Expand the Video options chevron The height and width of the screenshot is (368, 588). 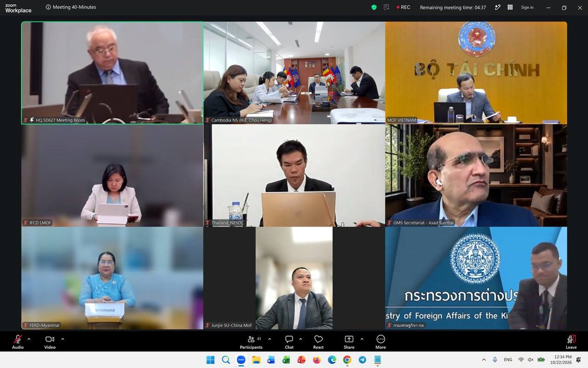point(63,339)
